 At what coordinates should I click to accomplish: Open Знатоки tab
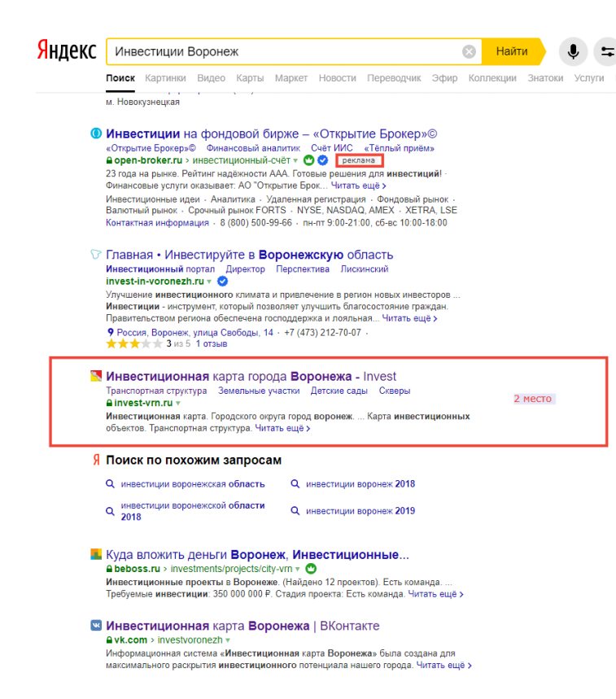point(545,78)
